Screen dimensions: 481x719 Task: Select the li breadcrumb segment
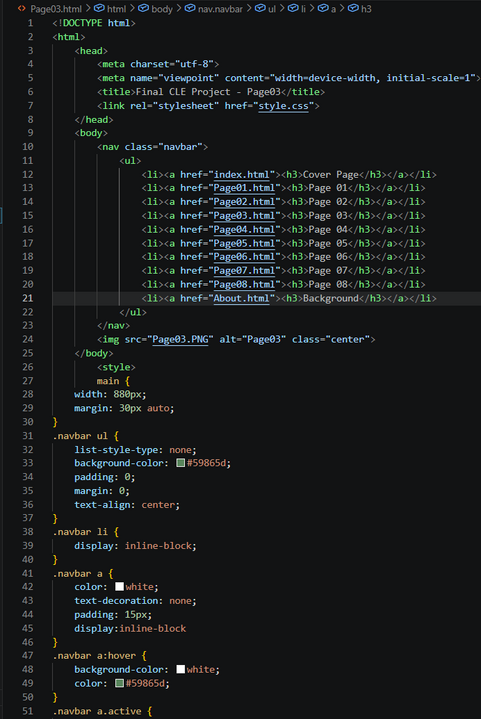(303, 9)
